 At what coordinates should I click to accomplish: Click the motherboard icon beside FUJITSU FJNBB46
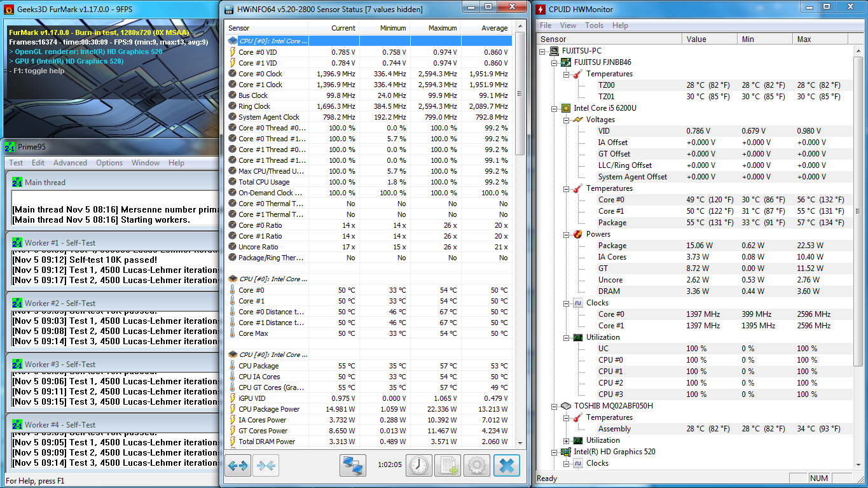pyautogui.click(x=565, y=62)
